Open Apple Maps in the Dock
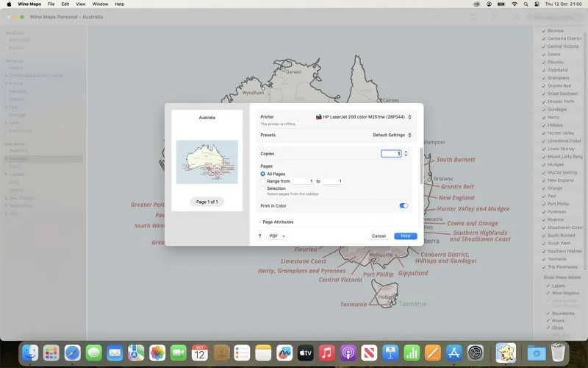The width and height of the screenshot is (588, 368). pyautogui.click(x=136, y=353)
